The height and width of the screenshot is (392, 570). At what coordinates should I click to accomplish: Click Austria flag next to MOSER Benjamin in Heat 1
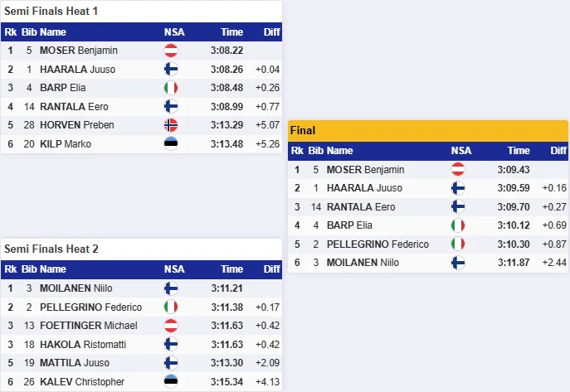171,51
